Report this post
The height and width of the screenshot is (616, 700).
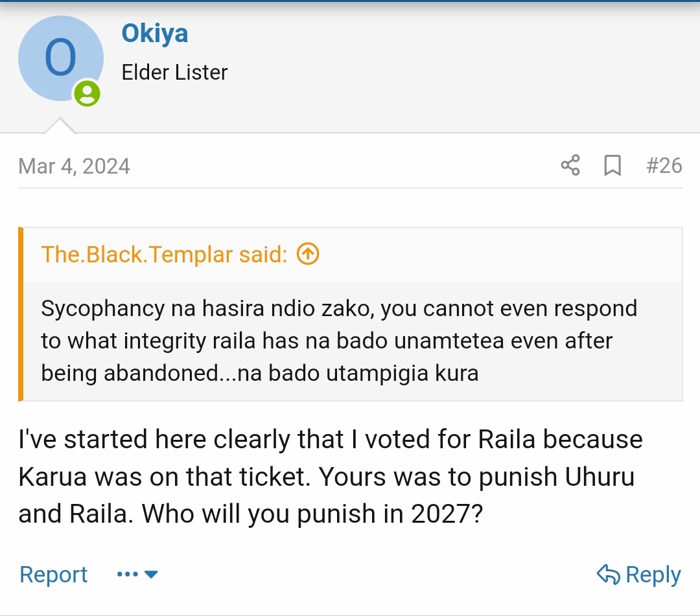[x=54, y=575]
